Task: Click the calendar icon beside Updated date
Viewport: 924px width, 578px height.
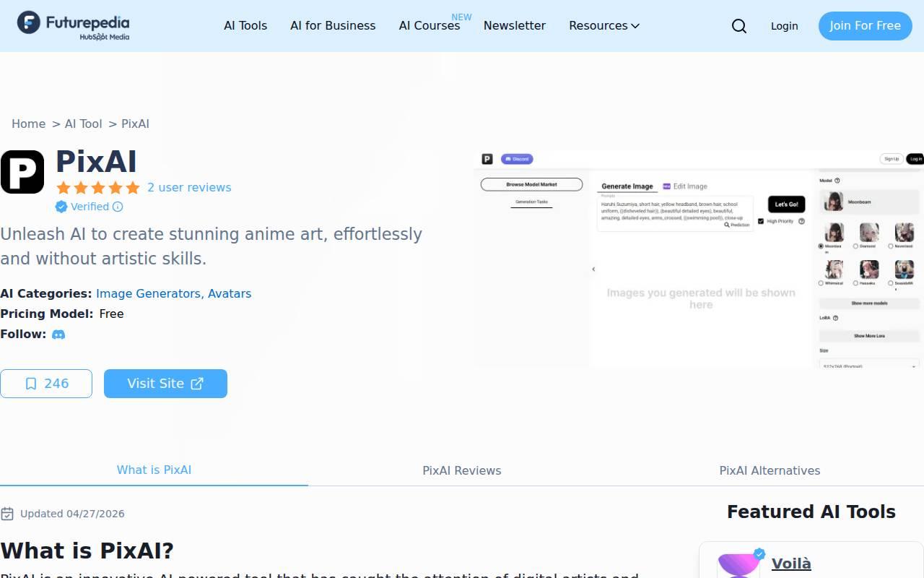Action: tap(7, 514)
